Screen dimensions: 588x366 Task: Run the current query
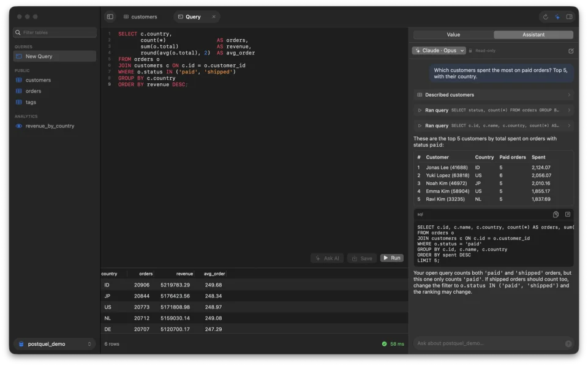[x=392, y=258]
